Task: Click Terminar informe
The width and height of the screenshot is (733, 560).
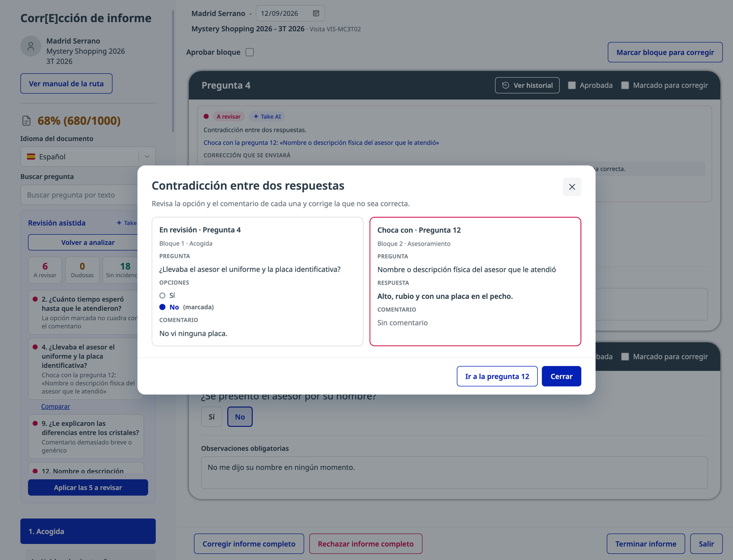Action: click(x=646, y=544)
